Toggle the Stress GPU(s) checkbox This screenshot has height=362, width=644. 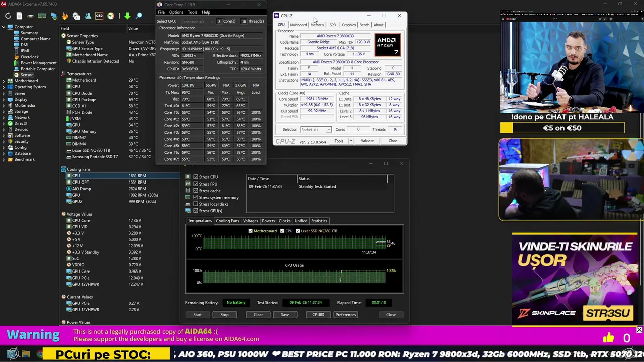click(196, 211)
